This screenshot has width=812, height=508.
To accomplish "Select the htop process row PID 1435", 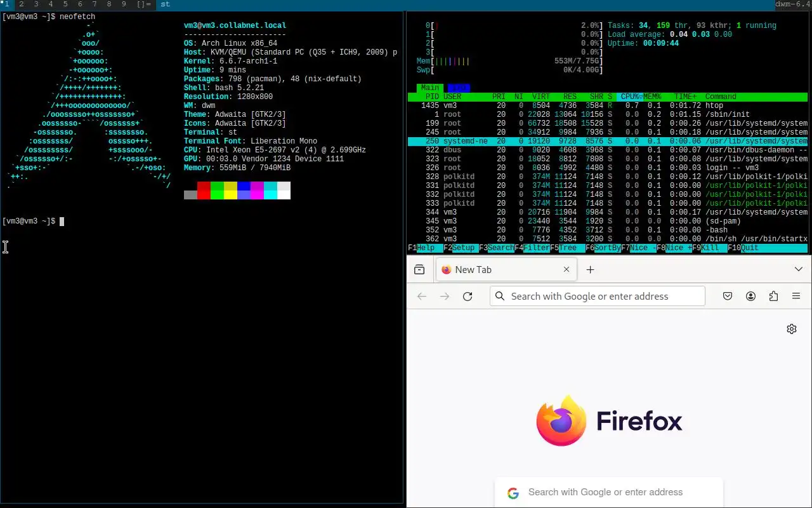I will pyautogui.click(x=608, y=105).
